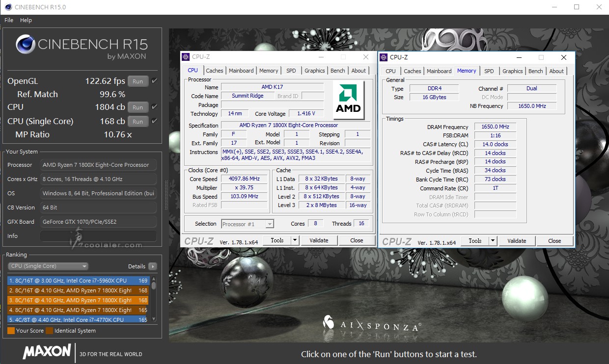
Task: Toggle the checkmark beside CPU (Single Core) test
Action: click(154, 121)
